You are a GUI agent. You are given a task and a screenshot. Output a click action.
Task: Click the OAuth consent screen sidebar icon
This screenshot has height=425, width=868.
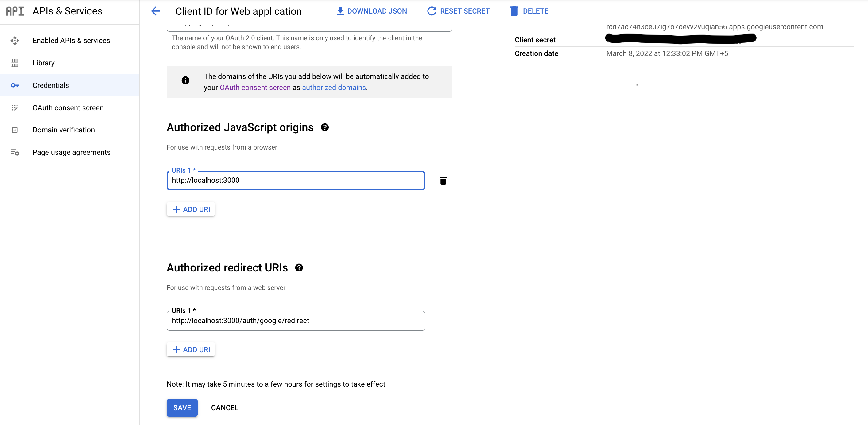(x=15, y=107)
